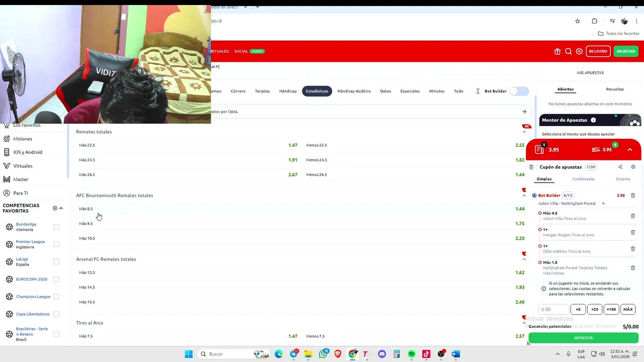Image resolution: width=644 pixels, height=362 pixels.
Task: Remove the Morgan Rogers Tiros al Arco selection
Action: pyautogui.click(x=633, y=232)
